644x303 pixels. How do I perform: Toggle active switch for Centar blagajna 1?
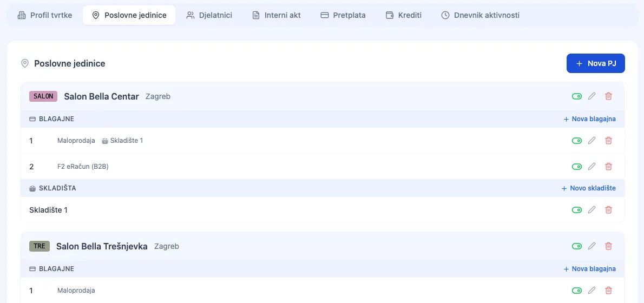(x=577, y=141)
